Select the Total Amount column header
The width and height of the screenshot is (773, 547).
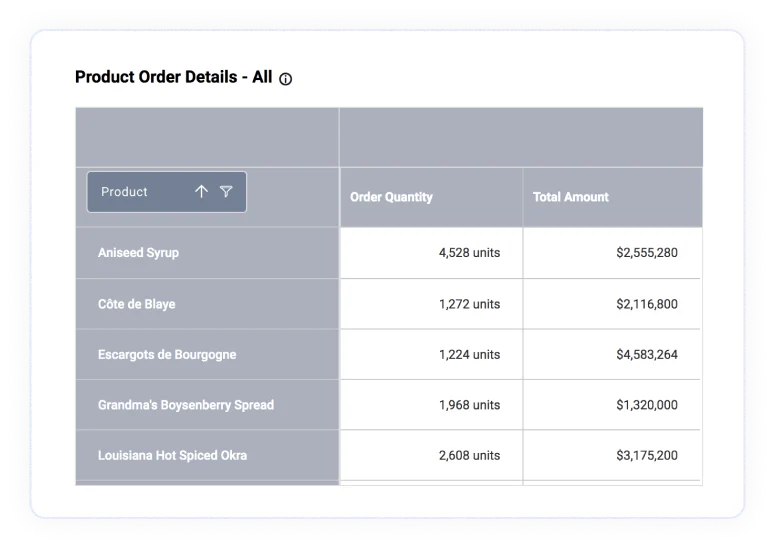click(613, 197)
